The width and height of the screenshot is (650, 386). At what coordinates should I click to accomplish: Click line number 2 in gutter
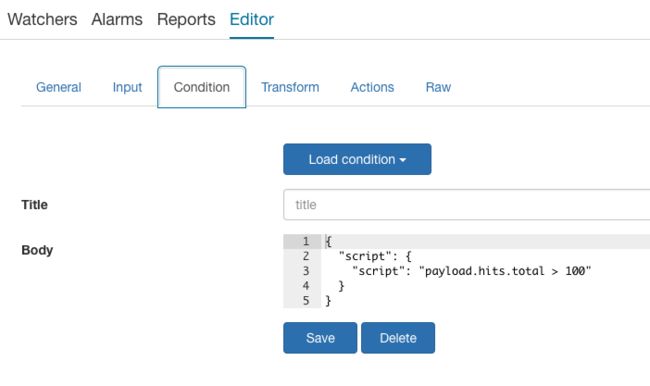tap(306, 256)
